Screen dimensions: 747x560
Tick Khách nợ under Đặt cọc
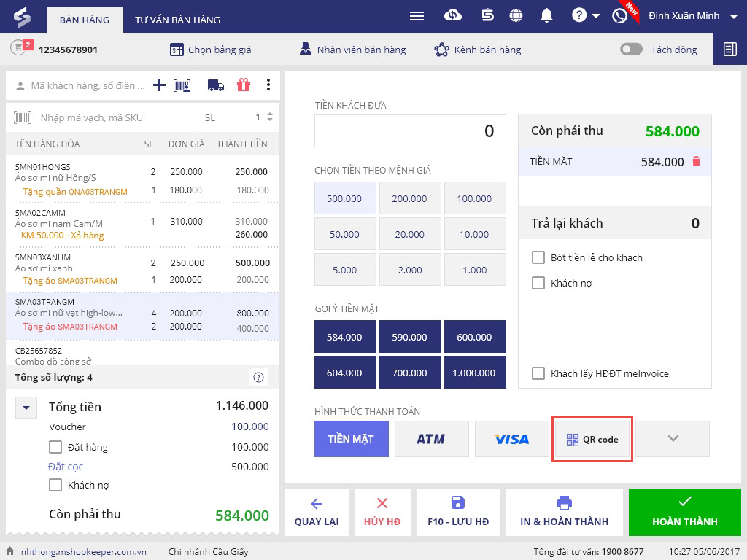pos(55,485)
